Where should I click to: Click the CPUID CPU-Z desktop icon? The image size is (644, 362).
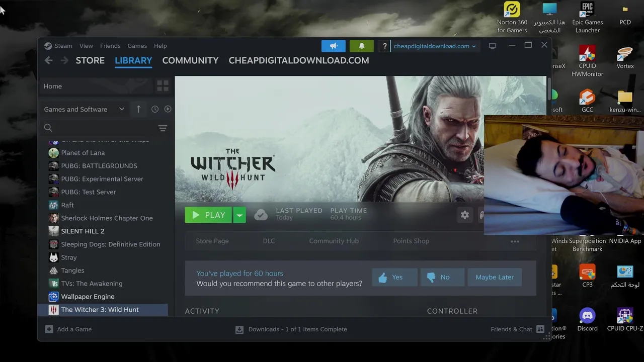click(x=625, y=320)
